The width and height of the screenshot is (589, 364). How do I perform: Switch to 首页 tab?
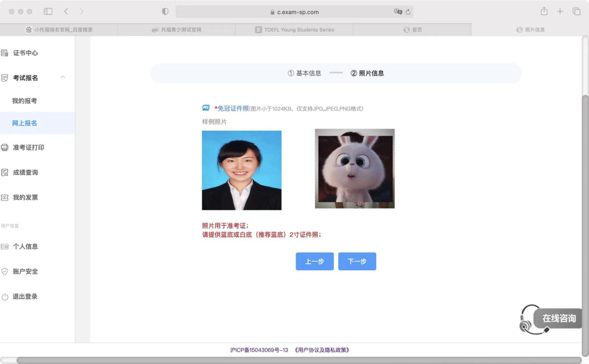(412, 29)
